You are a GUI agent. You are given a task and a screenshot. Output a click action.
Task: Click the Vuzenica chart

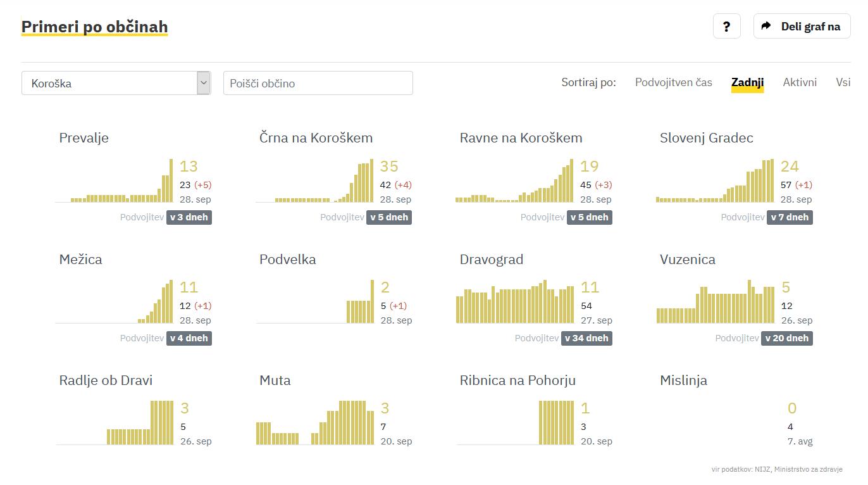click(716, 303)
